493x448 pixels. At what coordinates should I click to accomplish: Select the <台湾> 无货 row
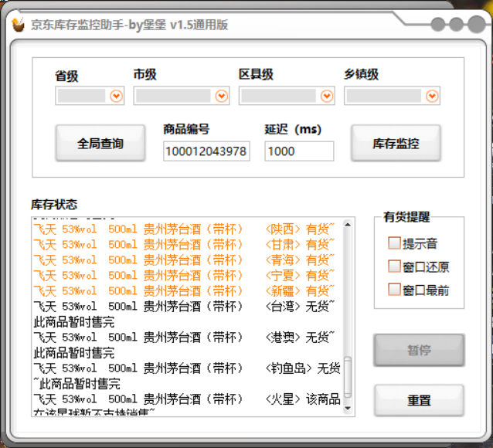click(184, 306)
